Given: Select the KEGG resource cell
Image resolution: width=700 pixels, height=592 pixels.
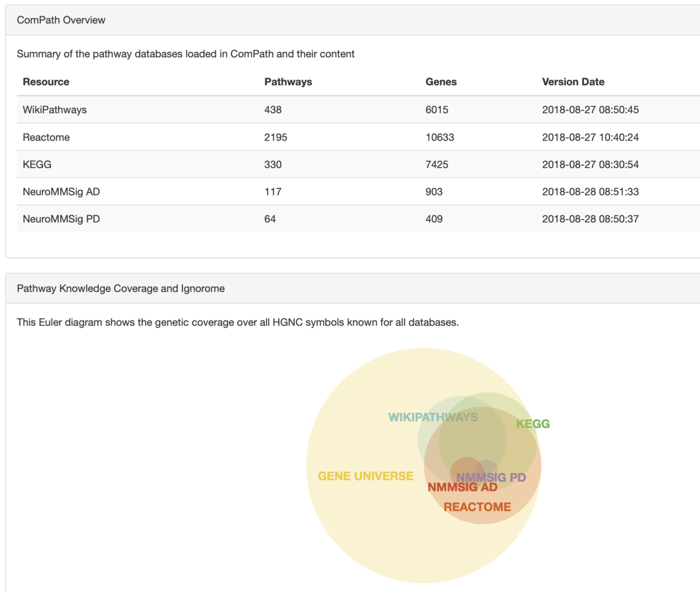Looking at the screenshot, I should 37,165.
